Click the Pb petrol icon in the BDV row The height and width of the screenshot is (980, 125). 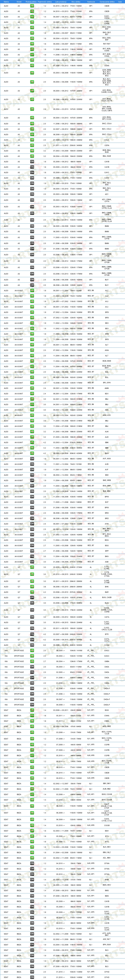pyautogui.click(x=32, y=394)
